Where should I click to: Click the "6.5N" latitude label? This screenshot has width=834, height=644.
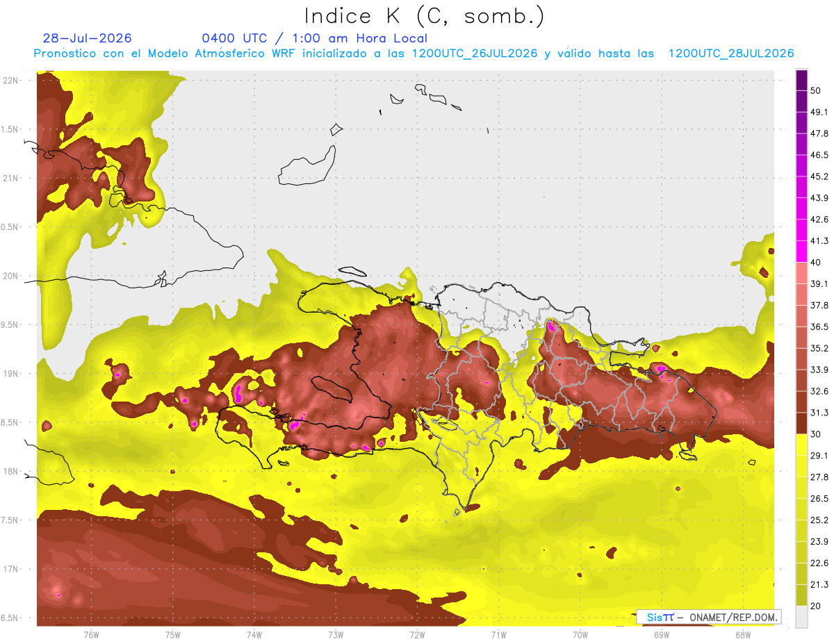coord(10,618)
